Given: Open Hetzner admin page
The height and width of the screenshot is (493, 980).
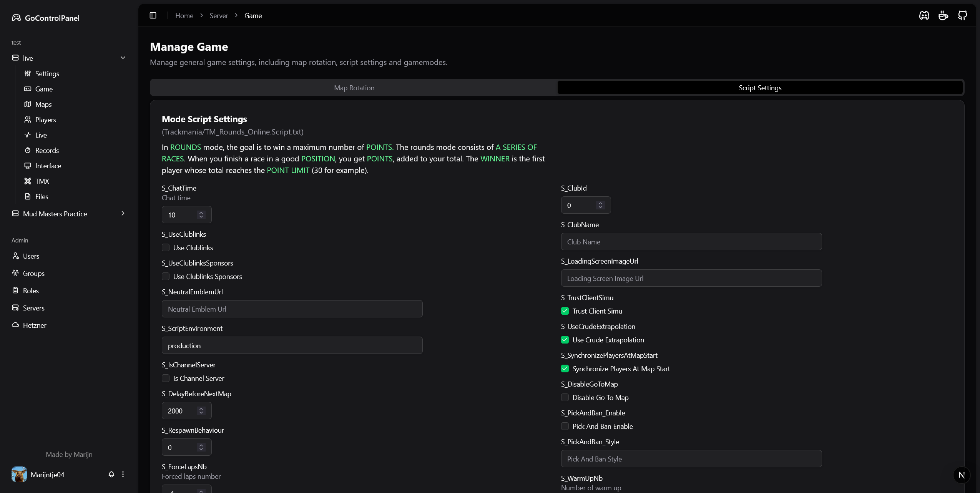Looking at the screenshot, I should click(34, 325).
